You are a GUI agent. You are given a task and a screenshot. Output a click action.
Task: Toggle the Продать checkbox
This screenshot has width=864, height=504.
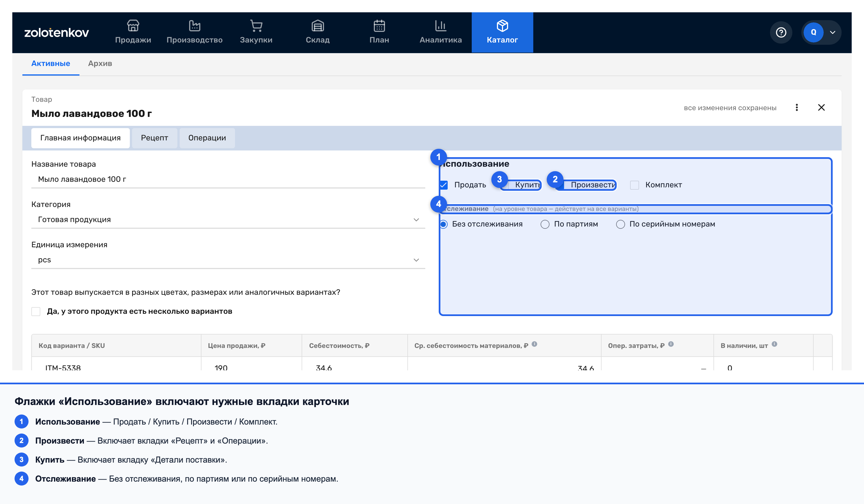tap(444, 185)
